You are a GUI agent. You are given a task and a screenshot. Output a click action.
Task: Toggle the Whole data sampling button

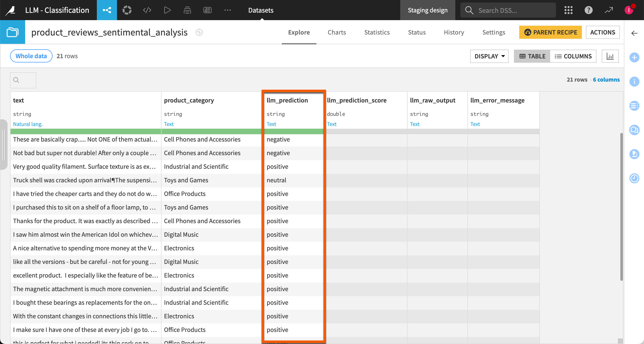[x=31, y=56]
